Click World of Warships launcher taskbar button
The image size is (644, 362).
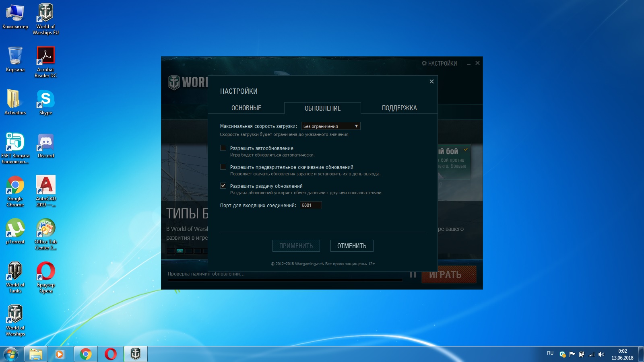(136, 354)
